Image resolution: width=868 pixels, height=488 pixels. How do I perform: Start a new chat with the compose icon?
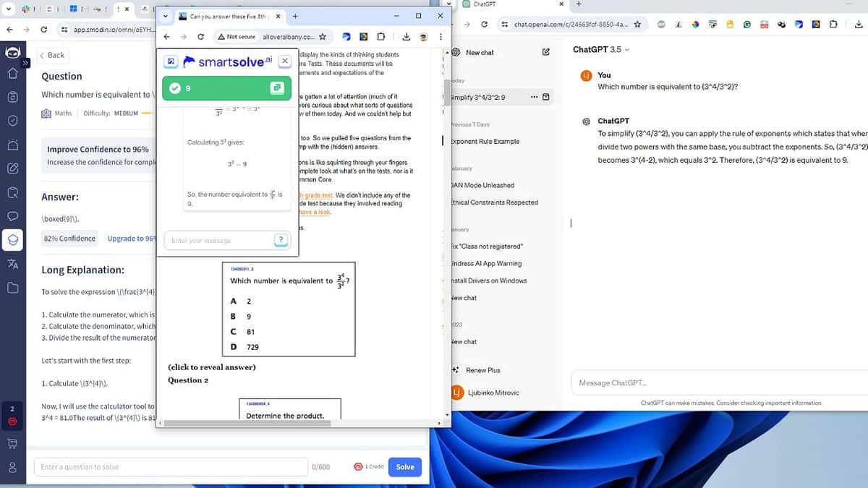click(x=545, y=52)
